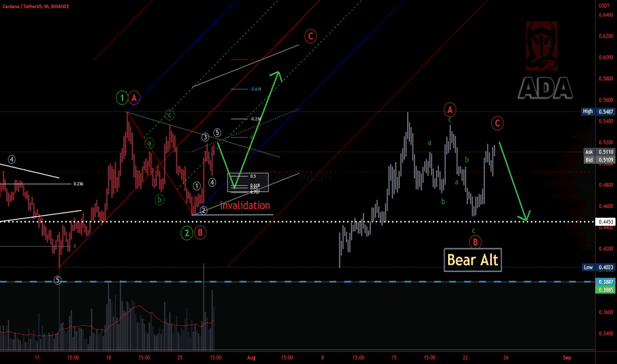Click the 0.4600 price axis value
Viewport: 617px width, 364px height.
tap(606, 206)
